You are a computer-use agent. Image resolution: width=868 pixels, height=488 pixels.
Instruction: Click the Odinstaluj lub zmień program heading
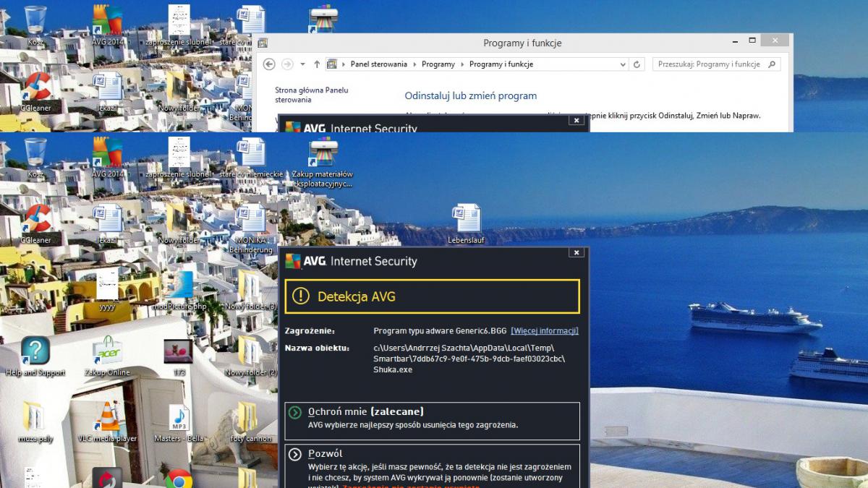[471, 95]
